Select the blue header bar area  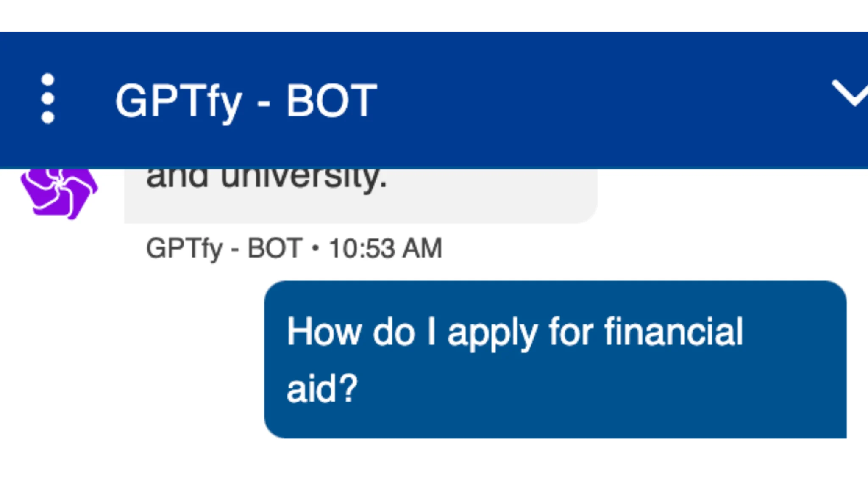click(x=593, y=98)
